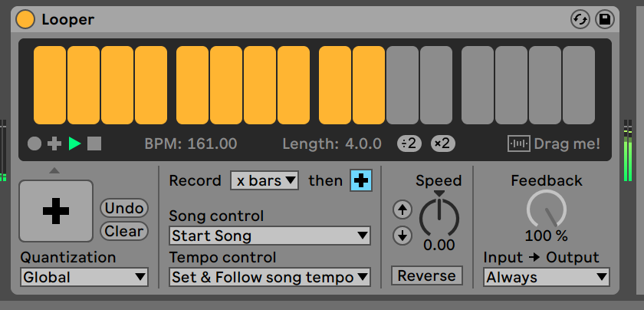The height and width of the screenshot is (310, 644).
Task: Open the Song control Start Song dropdown
Action: click(x=269, y=236)
